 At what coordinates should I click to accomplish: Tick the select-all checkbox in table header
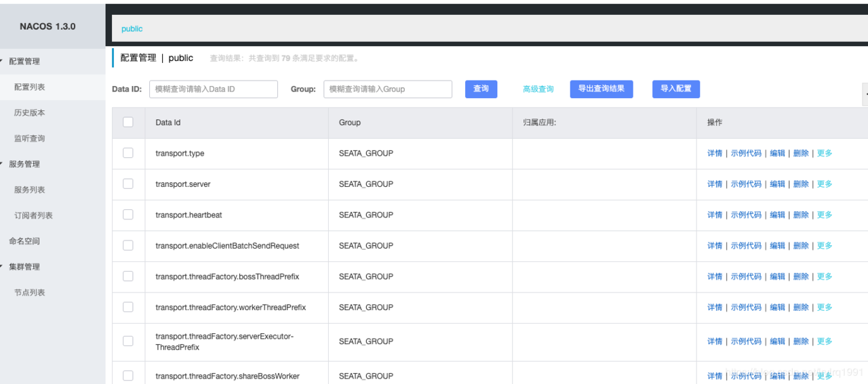pyautogui.click(x=128, y=122)
